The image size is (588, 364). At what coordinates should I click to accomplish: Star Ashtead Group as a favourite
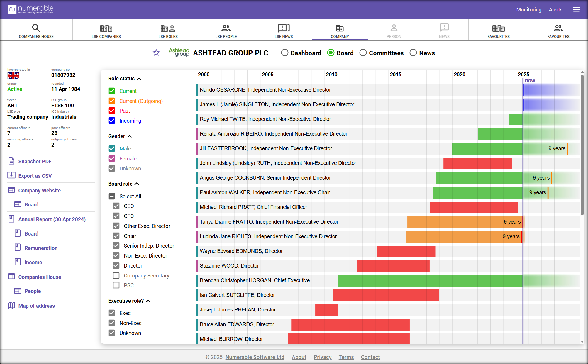[x=156, y=53]
